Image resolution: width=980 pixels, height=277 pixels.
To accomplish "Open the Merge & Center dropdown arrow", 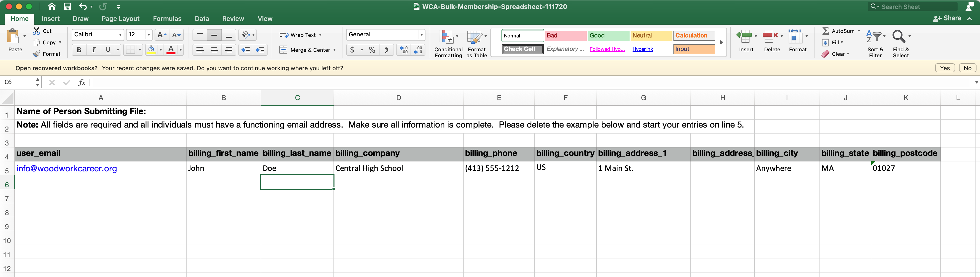I will [334, 50].
